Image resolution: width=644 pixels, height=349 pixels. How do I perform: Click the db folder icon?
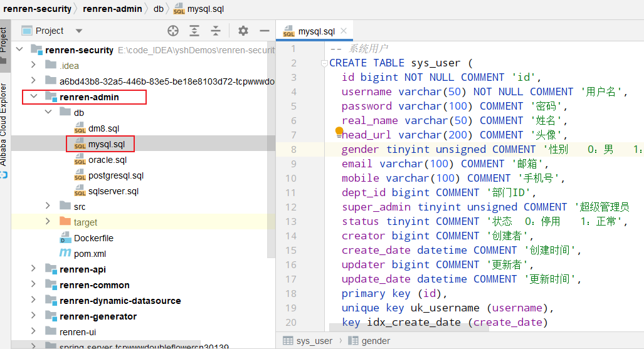pyautogui.click(x=65, y=112)
